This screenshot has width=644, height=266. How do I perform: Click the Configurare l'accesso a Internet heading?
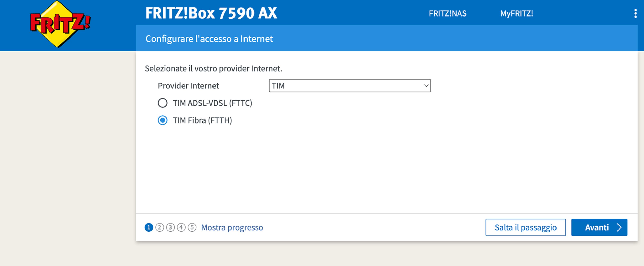click(x=209, y=39)
